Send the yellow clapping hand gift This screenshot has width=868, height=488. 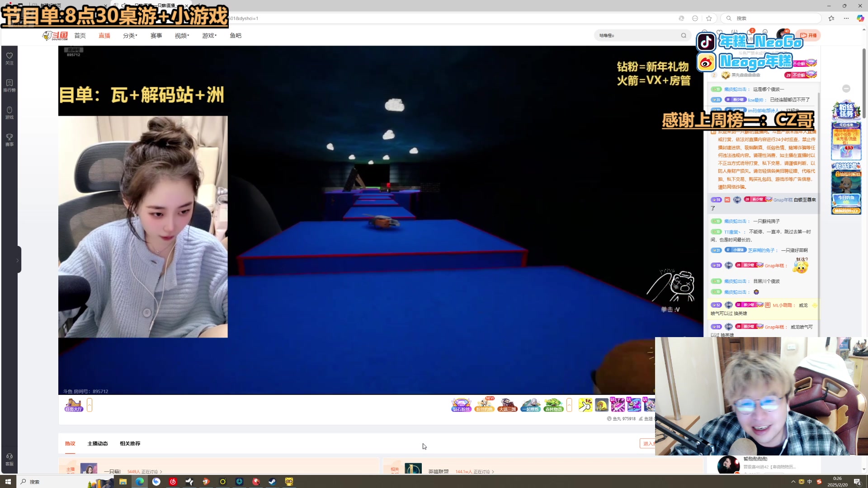point(585,405)
